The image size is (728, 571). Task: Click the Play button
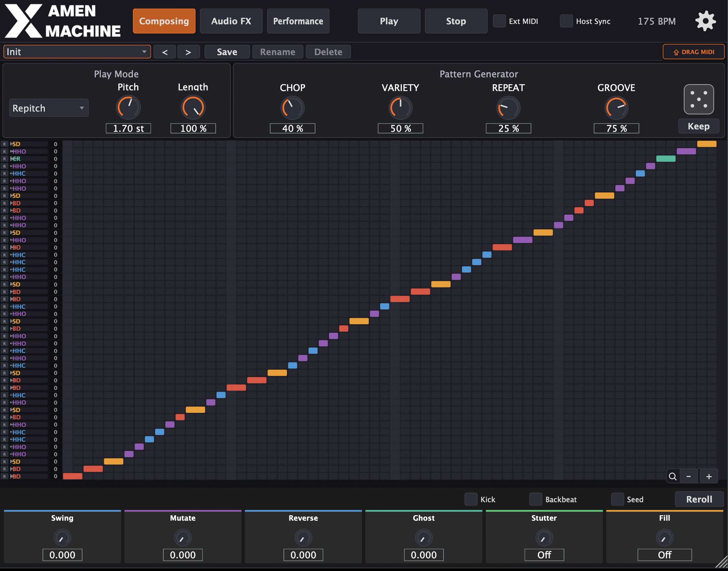[x=389, y=21]
